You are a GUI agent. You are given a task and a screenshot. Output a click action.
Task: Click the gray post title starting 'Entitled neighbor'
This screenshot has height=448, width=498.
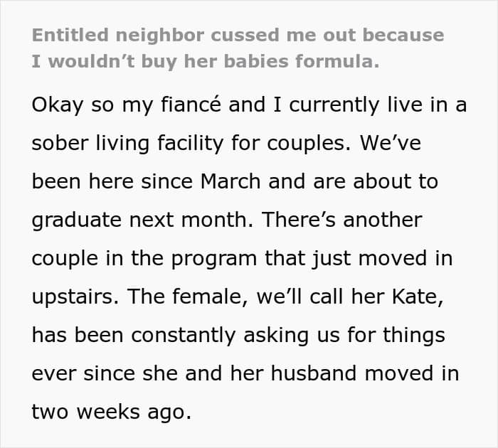[238, 48]
